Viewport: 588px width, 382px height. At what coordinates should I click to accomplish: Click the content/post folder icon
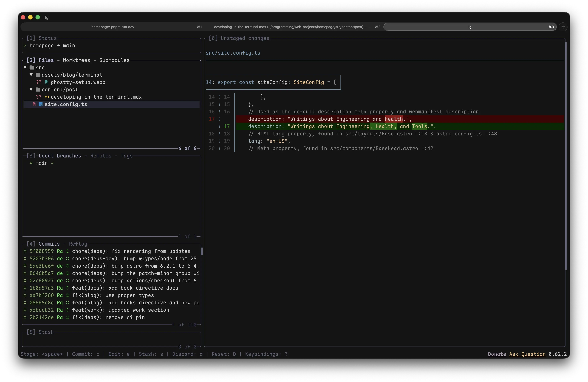click(x=38, y=89)
